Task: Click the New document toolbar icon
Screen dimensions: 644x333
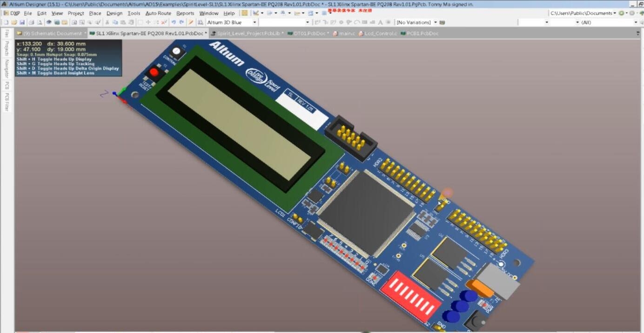Action: (6, 22)
